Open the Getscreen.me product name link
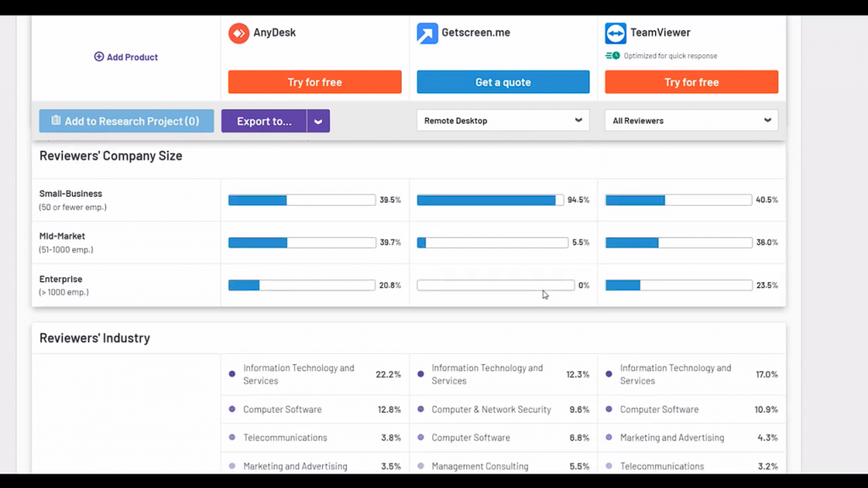The image size is (868, 488). pyautogui.click(x=476, y=33)
